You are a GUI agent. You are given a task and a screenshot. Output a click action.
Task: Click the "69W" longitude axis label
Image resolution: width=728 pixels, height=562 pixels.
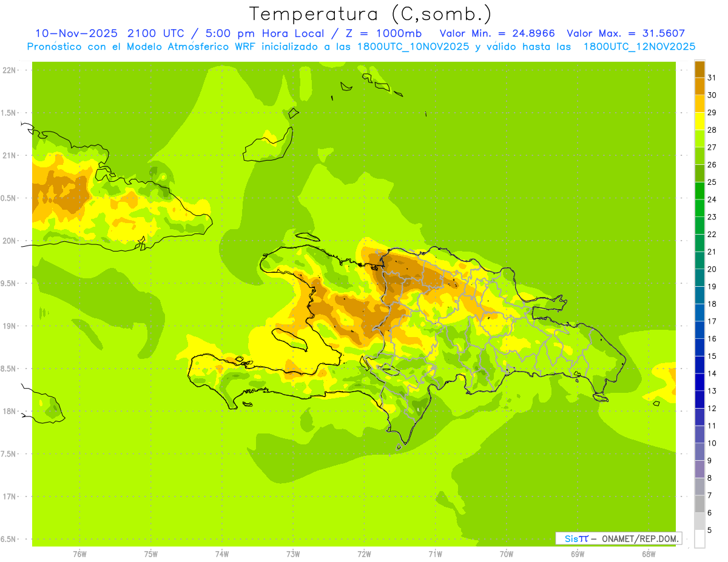[578, 554]
